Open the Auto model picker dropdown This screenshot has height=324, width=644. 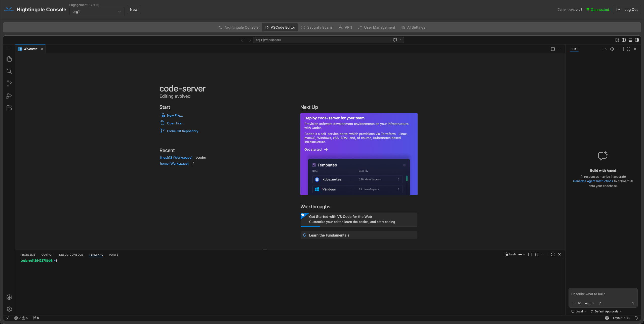tap(590, 303)
